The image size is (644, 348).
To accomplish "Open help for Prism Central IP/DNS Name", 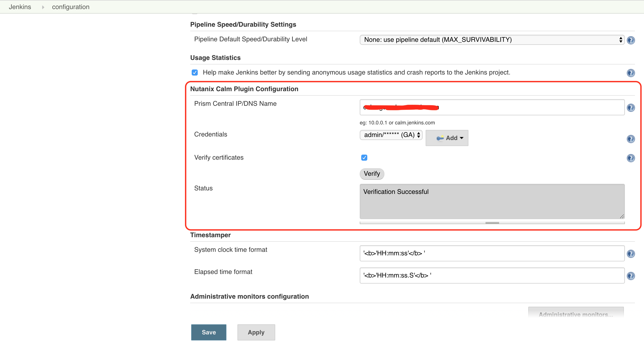I will click(x=631, y=108).
